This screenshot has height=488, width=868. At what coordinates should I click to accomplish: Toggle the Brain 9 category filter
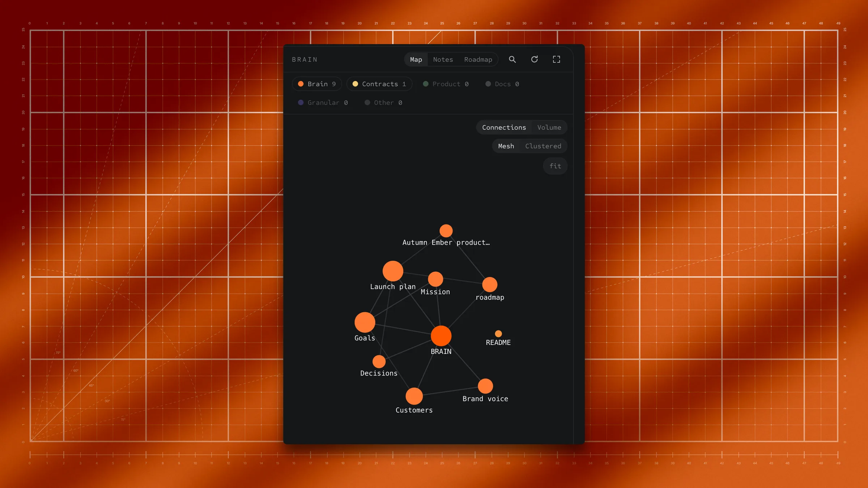coord(317,84)
